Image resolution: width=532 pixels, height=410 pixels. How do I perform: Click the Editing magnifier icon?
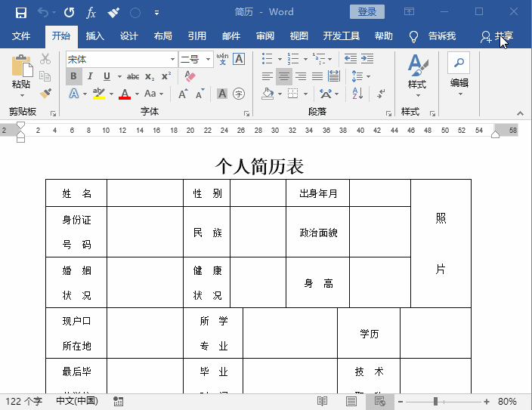click(x=459, y=63)
